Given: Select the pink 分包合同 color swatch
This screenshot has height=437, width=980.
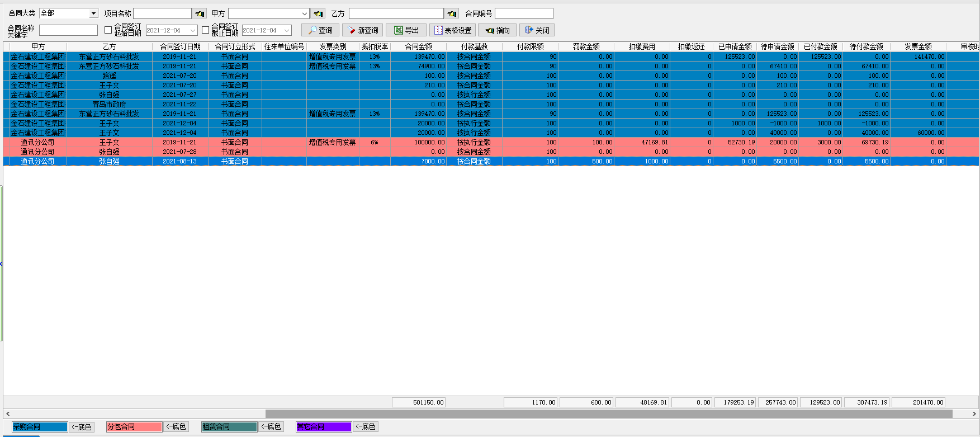Looking at the screenshot, I should pos(134,427).
